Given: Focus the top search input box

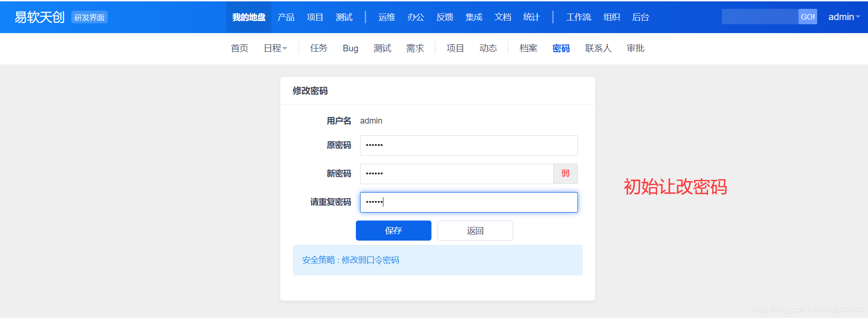Looking at the screenshot, I should (760, 17).
